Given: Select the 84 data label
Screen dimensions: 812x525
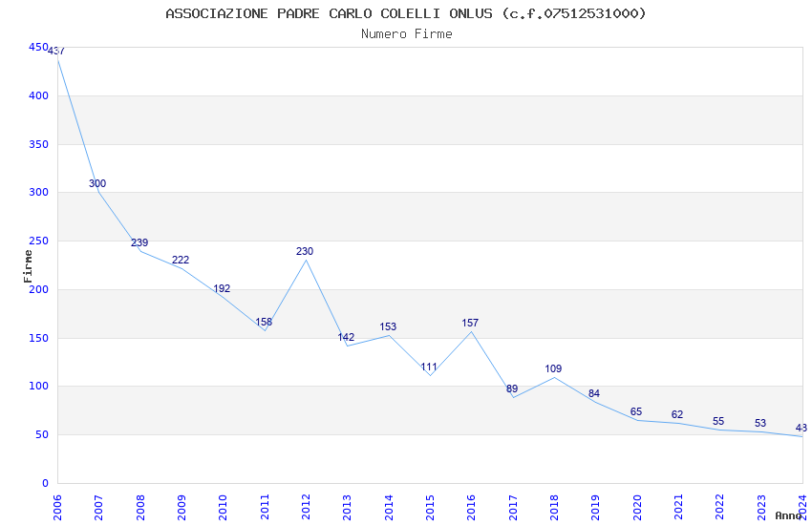Looking at the screenshot, I should 594,393.
